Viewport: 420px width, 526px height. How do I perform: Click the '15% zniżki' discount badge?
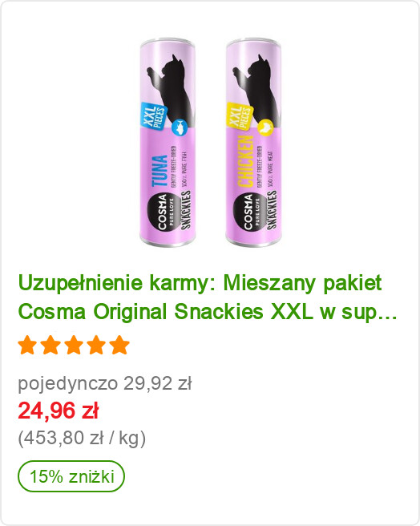71,476
